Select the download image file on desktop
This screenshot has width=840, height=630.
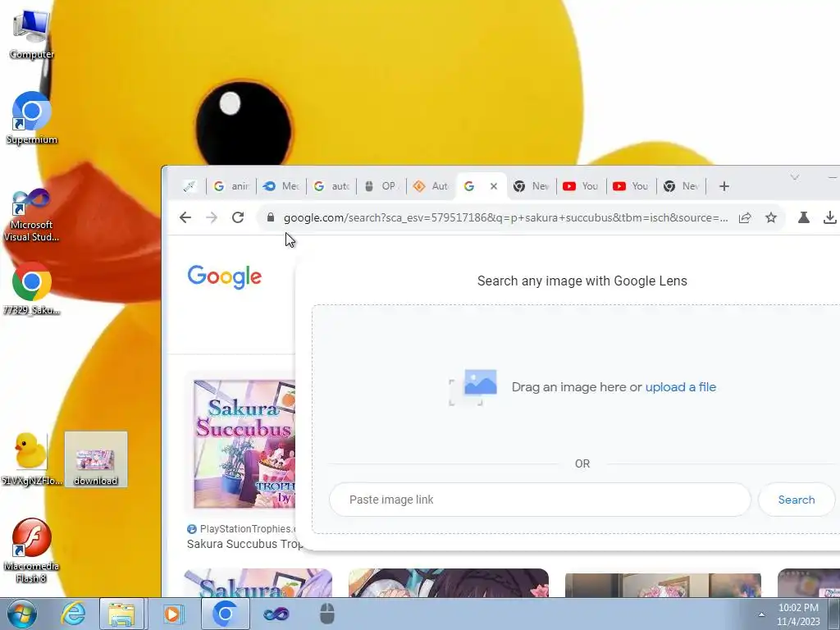tap(96, 459)
